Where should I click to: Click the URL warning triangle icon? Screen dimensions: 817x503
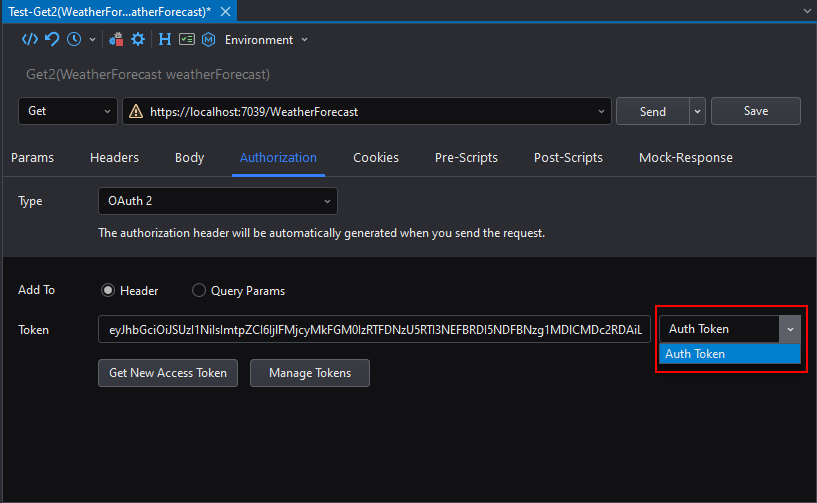tap(136, 111)
